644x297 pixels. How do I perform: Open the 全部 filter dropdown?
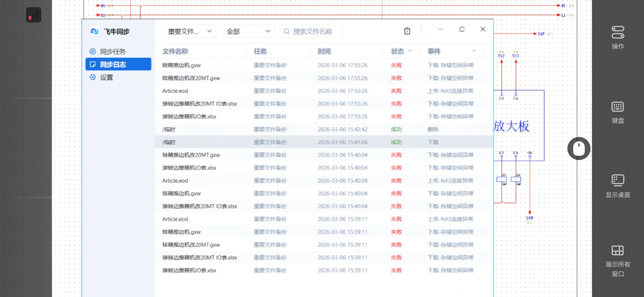(x=248, y=32)
